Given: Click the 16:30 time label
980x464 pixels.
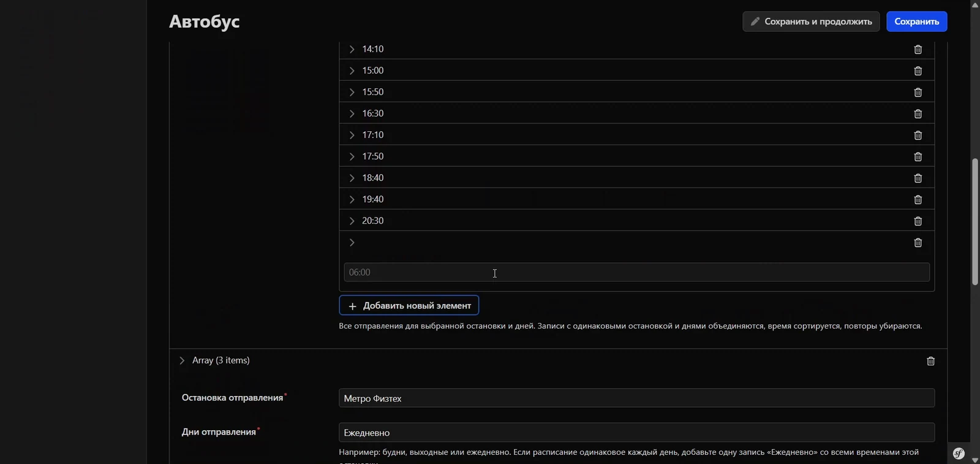Looking at the screenshot, I should click(372, 113).
